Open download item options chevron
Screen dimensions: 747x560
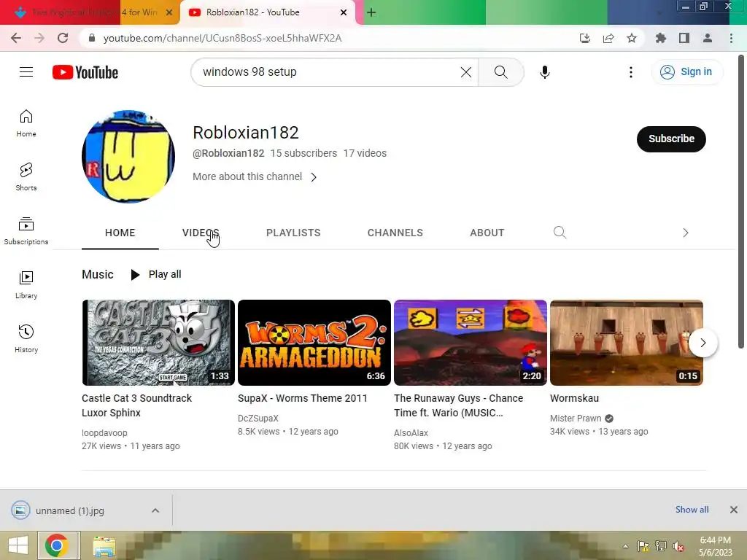pyautogui.click(x=155, y=510)
